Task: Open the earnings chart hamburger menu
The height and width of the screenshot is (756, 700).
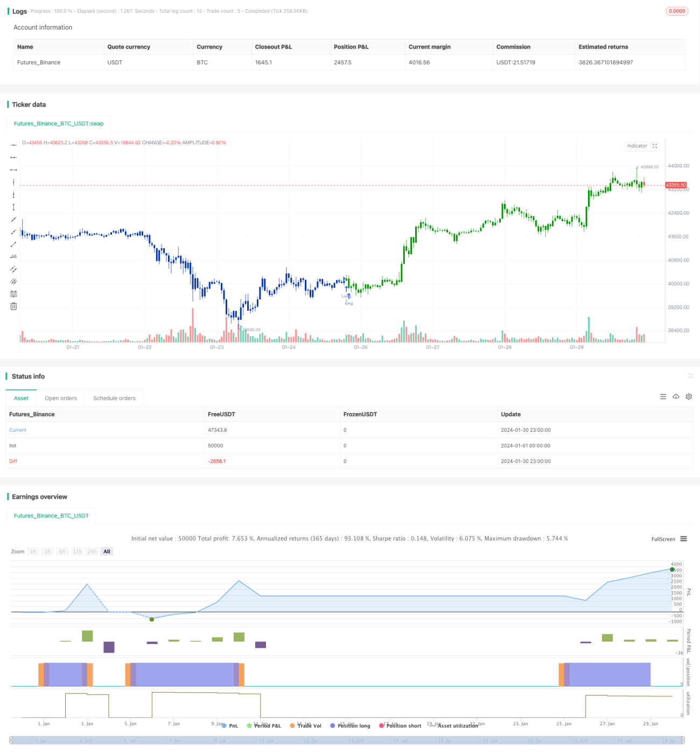Action: [684, 539]
